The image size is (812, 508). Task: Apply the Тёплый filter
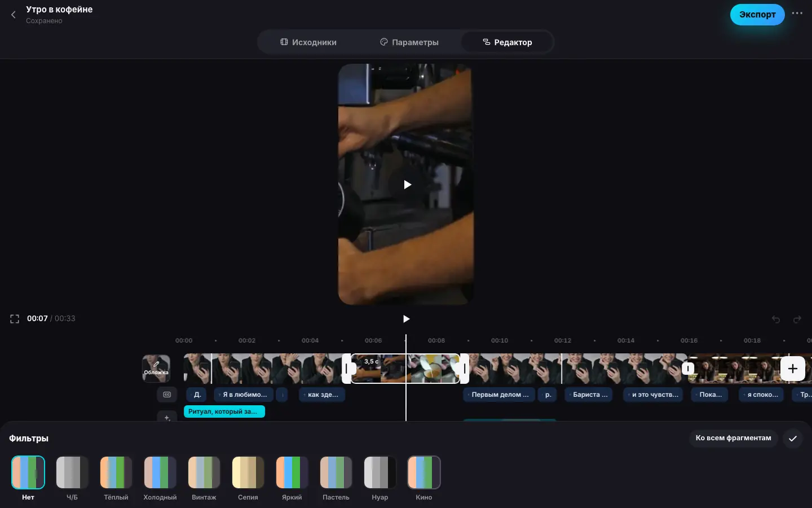(116, 472)
